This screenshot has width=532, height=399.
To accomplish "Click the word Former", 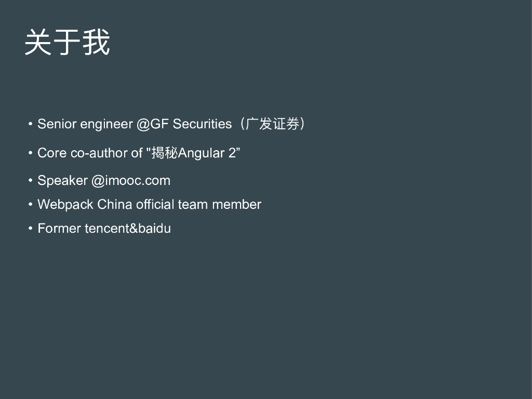I will pos(59,229).
